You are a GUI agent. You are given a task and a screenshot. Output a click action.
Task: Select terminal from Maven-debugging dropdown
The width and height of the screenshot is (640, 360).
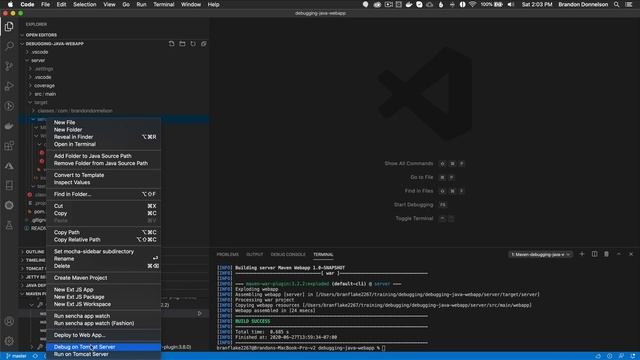[540, 254]
